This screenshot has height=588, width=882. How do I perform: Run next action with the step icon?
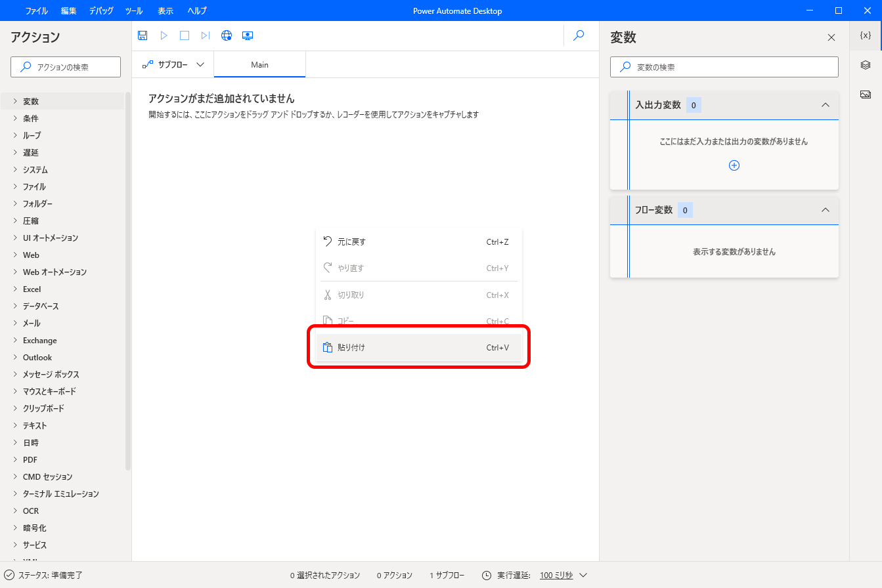206,35
